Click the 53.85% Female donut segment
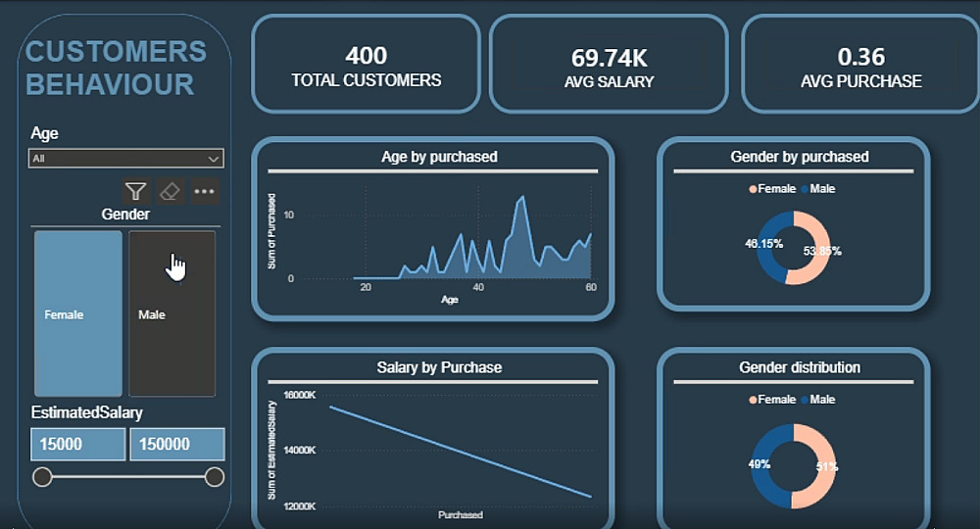The width and height of the screenshot is (980, 529). tap(822, 250)
